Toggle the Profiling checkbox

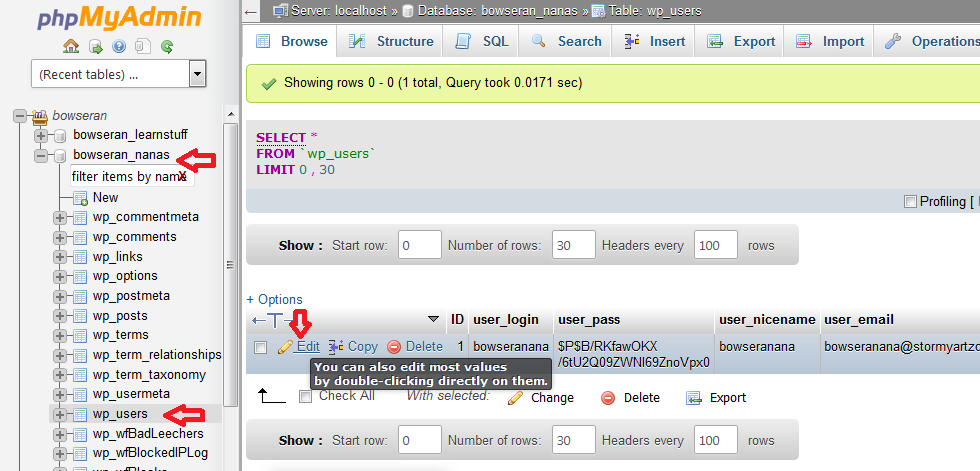910,202
